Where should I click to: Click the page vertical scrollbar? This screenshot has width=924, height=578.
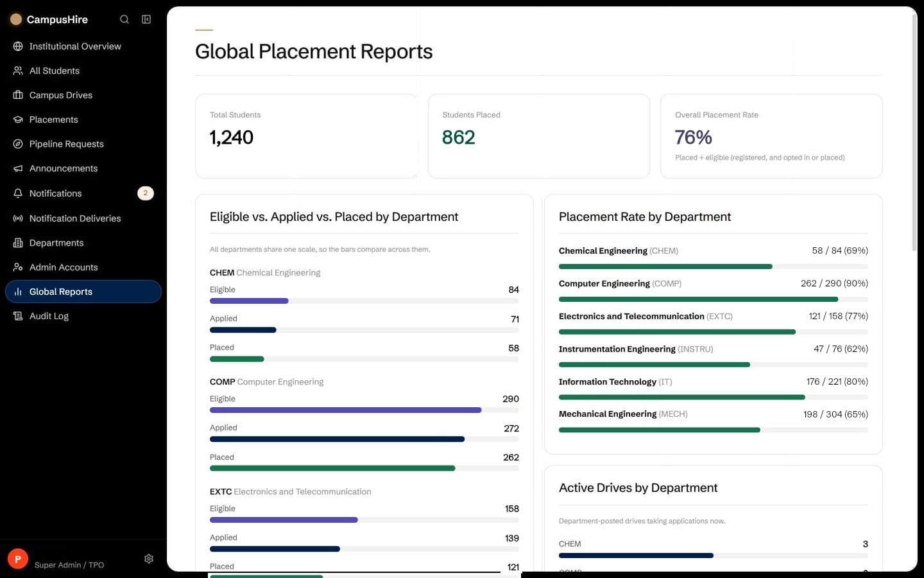[914, 132]
